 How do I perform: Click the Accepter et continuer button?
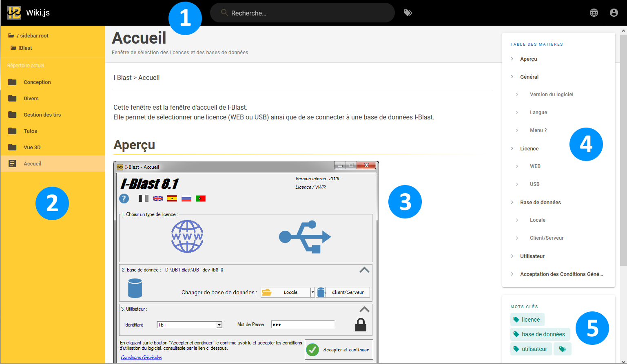point(339,350)
